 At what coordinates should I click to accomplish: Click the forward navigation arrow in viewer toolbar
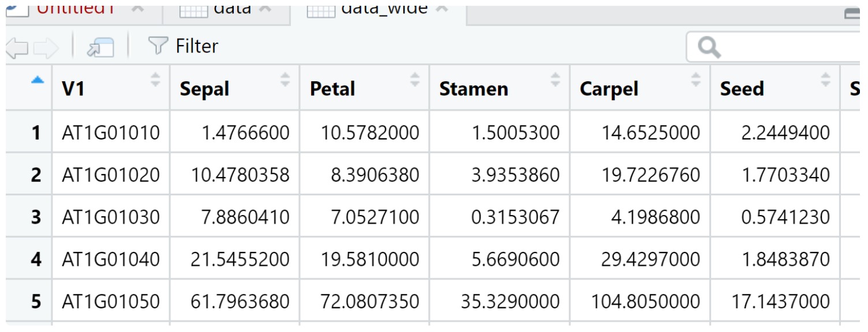(x=48, y=47)
